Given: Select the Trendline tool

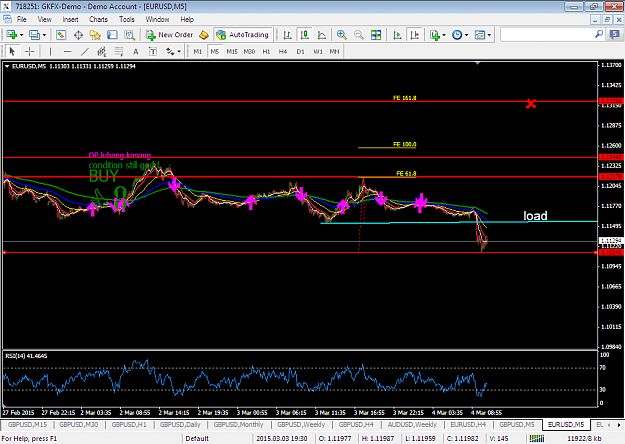Looking at the screenshot, I should [85, 51].
